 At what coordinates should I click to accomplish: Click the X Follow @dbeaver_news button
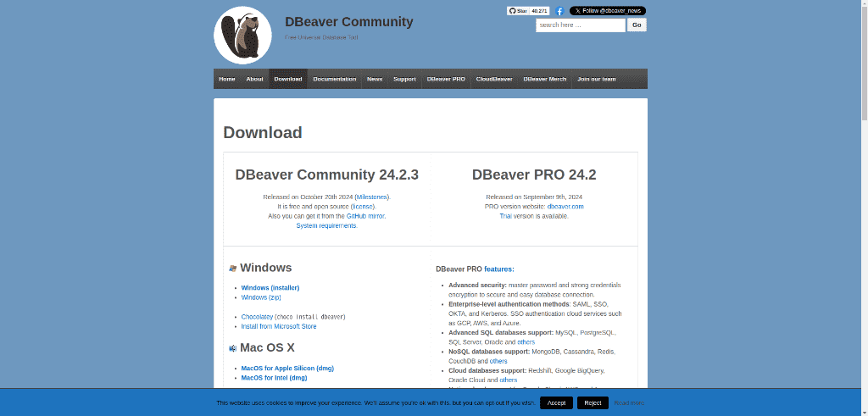click(607, 11)
